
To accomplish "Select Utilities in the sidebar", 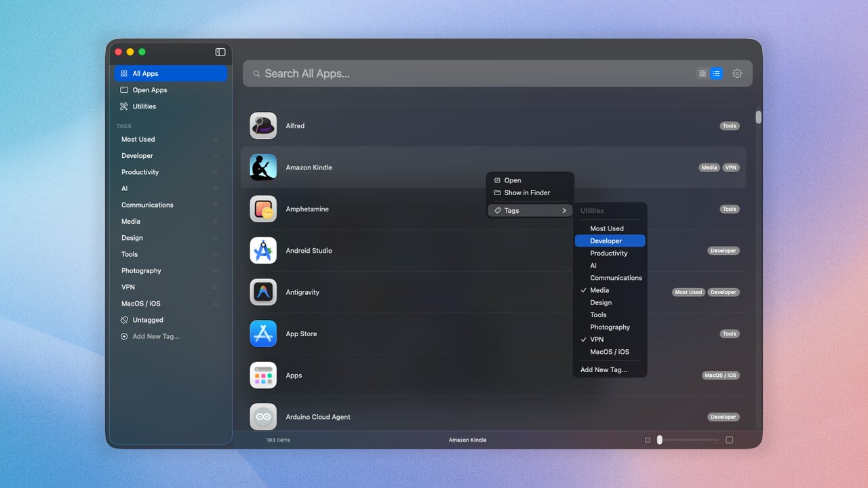I will (x=171, y=106).
